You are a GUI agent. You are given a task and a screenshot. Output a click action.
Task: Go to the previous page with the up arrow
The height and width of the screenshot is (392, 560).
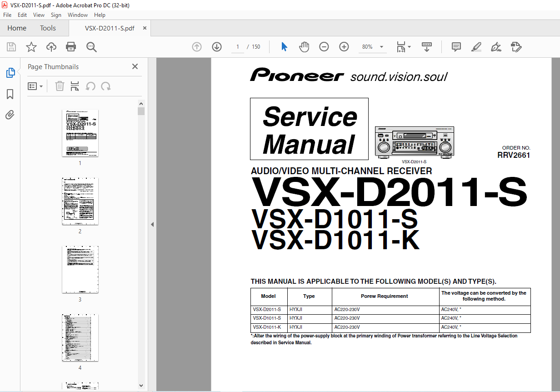197,47
